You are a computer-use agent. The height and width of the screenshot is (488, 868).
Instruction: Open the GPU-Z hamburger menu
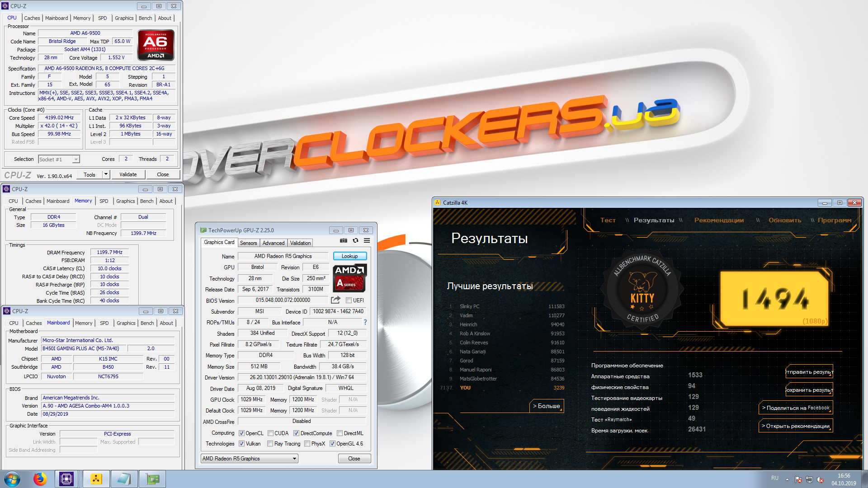click(x=367, y=240)
